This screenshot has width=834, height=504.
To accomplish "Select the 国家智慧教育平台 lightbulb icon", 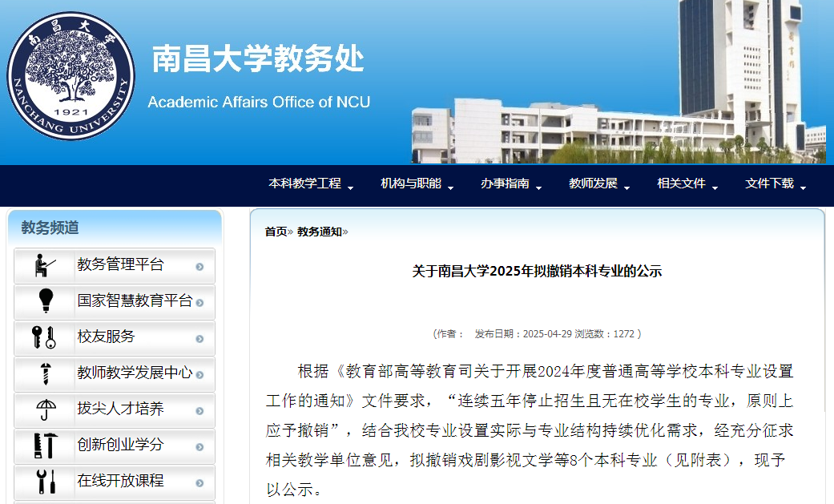I will click(44, 301).
